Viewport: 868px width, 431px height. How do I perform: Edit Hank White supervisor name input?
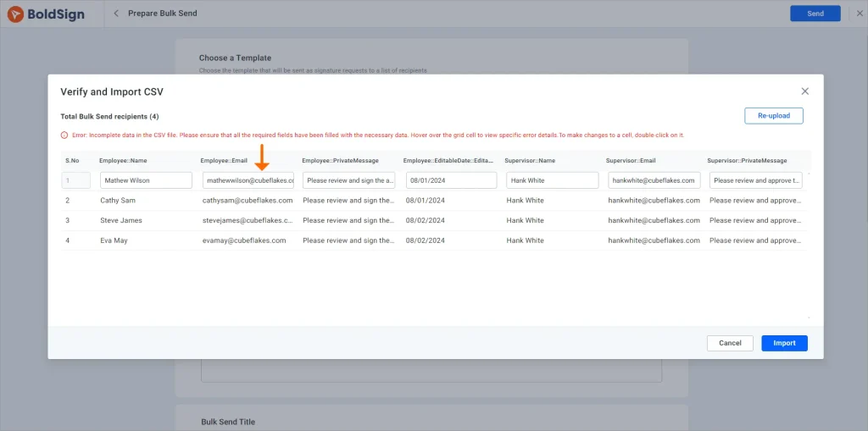(x=553, y=180)
